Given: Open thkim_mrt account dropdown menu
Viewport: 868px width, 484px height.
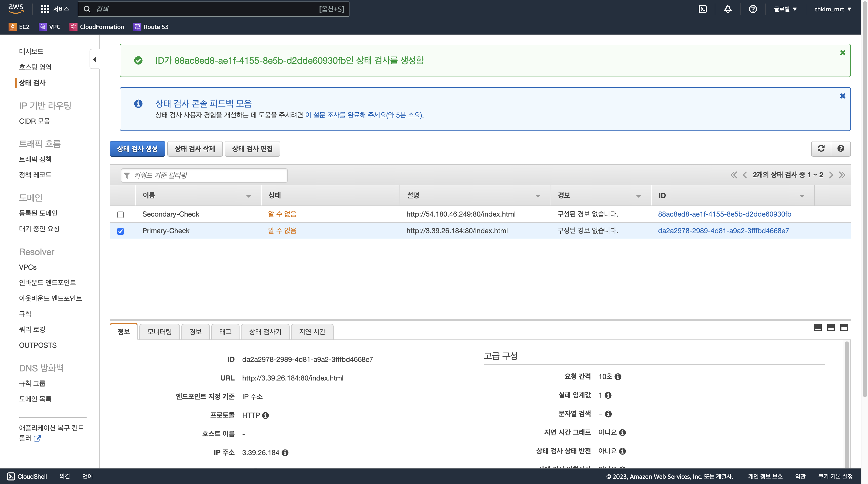Looking at the screenshot, I should (x=833, y=9).
